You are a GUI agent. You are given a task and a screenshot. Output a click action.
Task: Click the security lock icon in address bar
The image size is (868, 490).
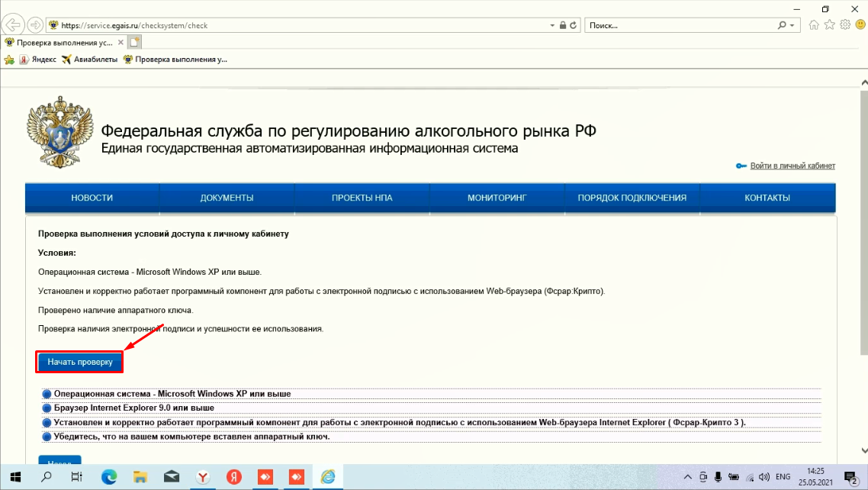tap(562, 25)
